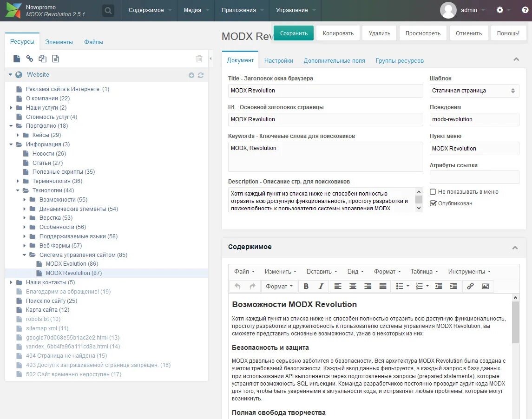Screen dimensions: 532x419
Task: Center text in the editor
Action: tap(353, 286)
